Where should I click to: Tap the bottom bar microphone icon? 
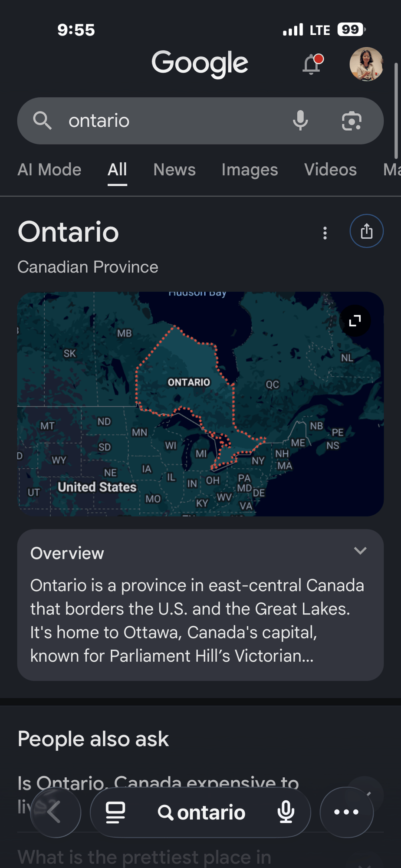(x=286, y=812)
